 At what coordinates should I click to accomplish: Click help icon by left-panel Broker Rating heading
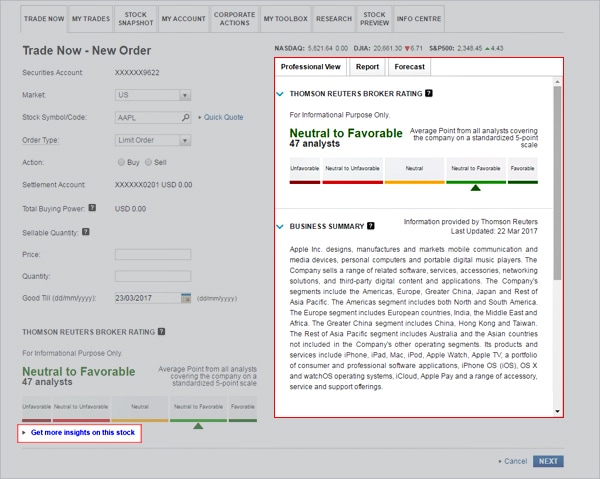[x=161, y=331]
